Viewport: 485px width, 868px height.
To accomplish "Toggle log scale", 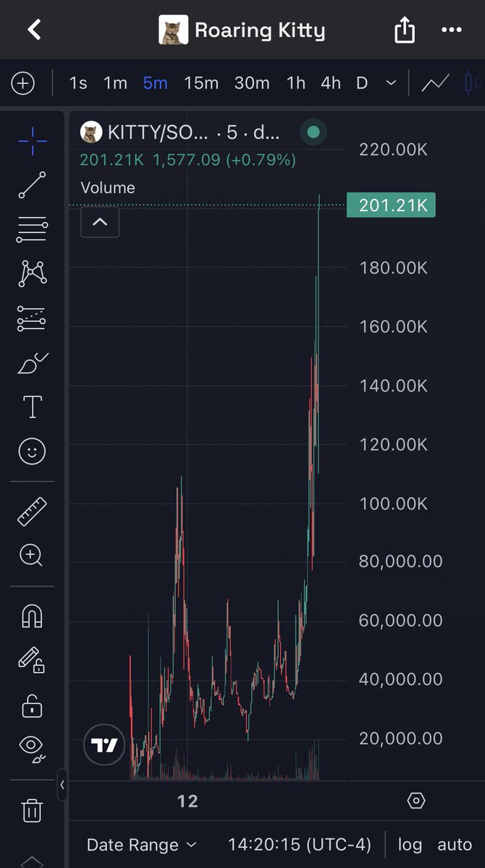I will pos(410,844).
